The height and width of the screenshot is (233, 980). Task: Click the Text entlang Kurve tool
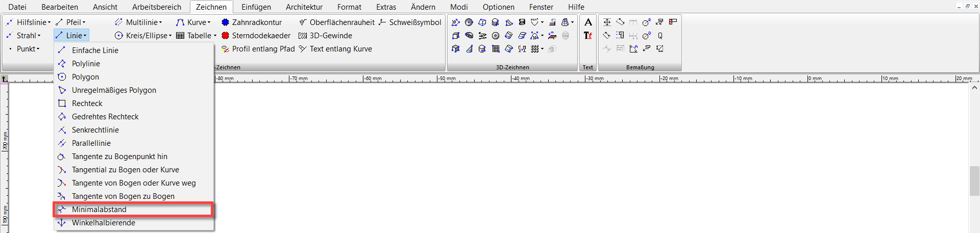pyautogui.click(x=335, y=49)
